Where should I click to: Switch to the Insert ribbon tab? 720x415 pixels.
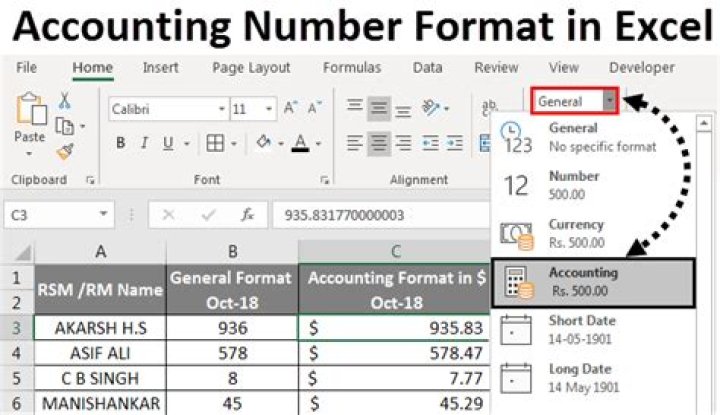pyautogui.click(x=160, y=68)
